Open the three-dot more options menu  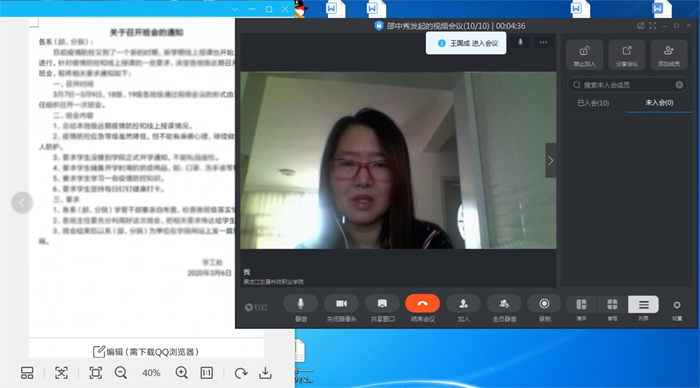[x=543, y=42]
